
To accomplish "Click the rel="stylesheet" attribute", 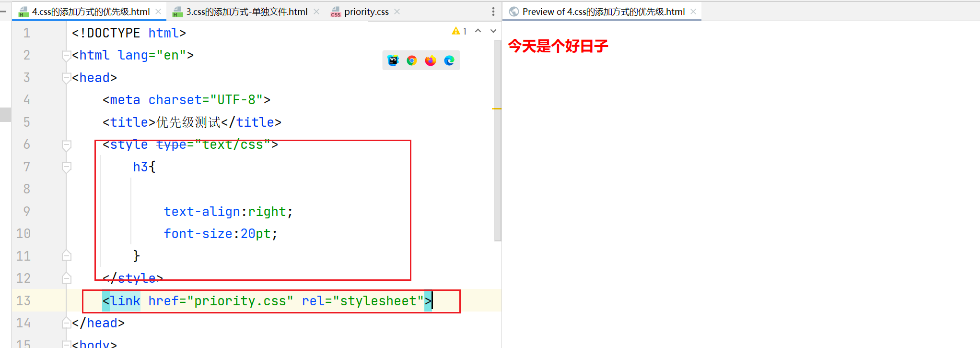I will coord(363,301).
